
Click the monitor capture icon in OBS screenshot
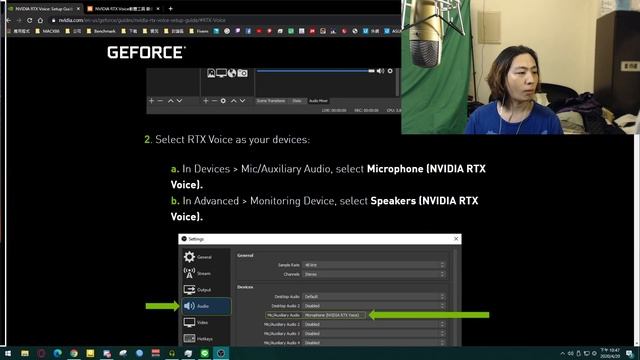(222, 73)
